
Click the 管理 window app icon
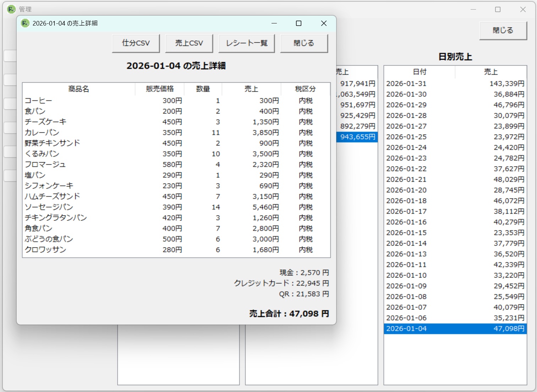[x=11, y=9]
